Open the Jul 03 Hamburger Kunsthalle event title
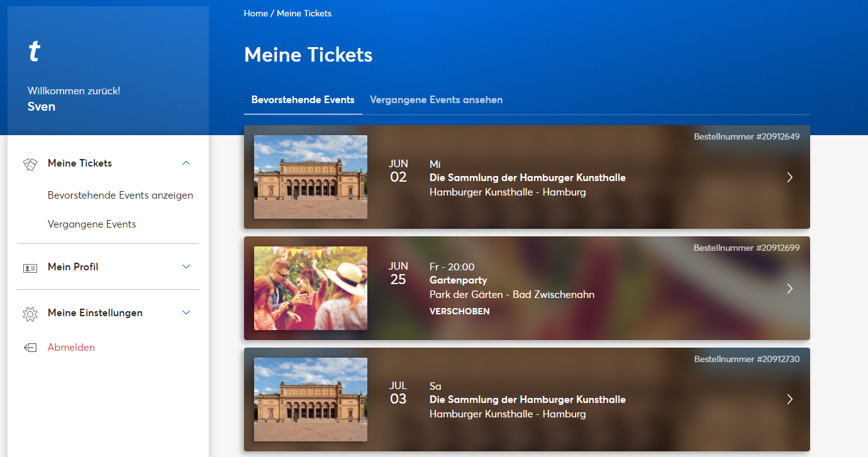Image resolution: width=868 pixels, height=457 pixels. 527,399
